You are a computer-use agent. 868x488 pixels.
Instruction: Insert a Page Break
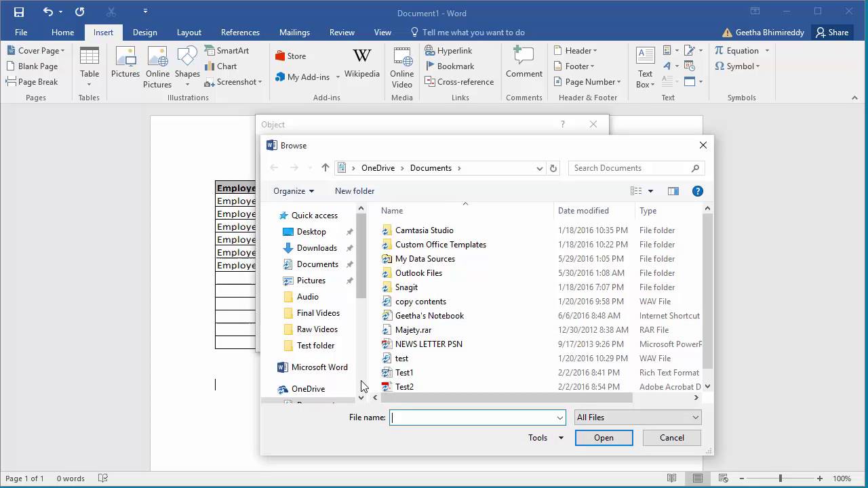[x=32, y=82]
